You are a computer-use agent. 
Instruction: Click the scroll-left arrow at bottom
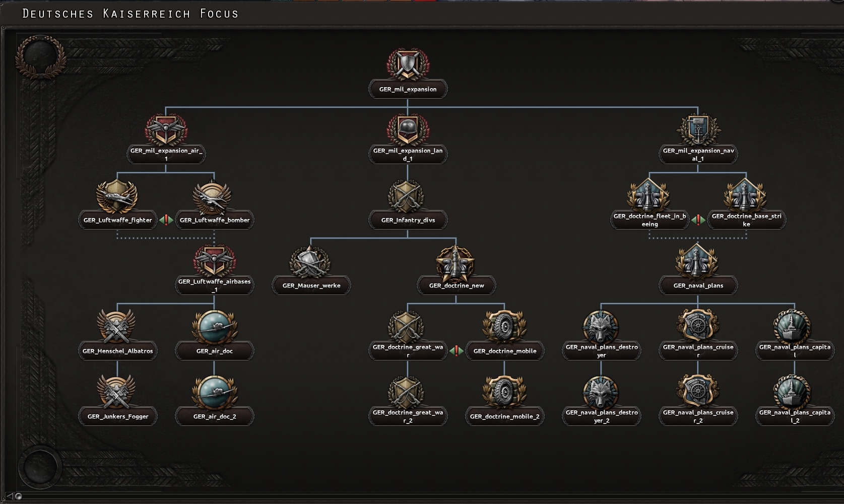coord(10,496)
